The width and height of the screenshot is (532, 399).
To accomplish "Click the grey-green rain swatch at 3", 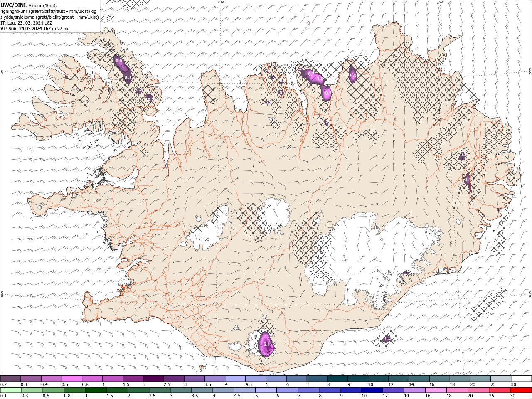I will click(x=181, y=390).
